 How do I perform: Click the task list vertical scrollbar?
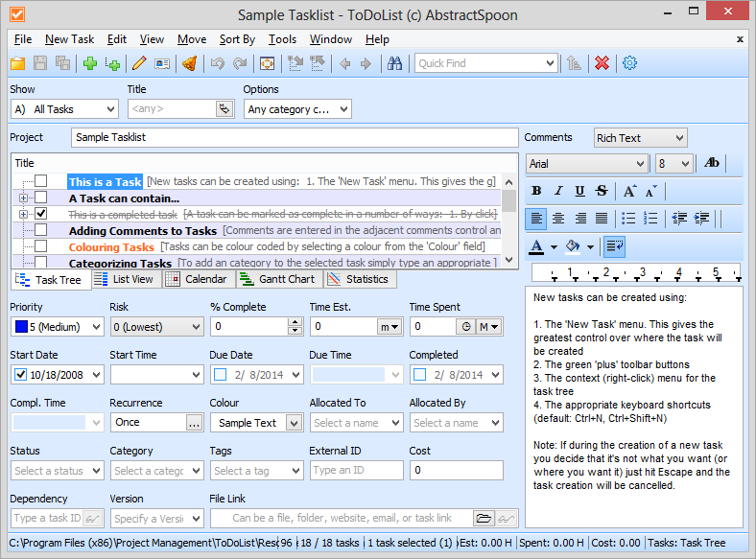coord(508,221)
